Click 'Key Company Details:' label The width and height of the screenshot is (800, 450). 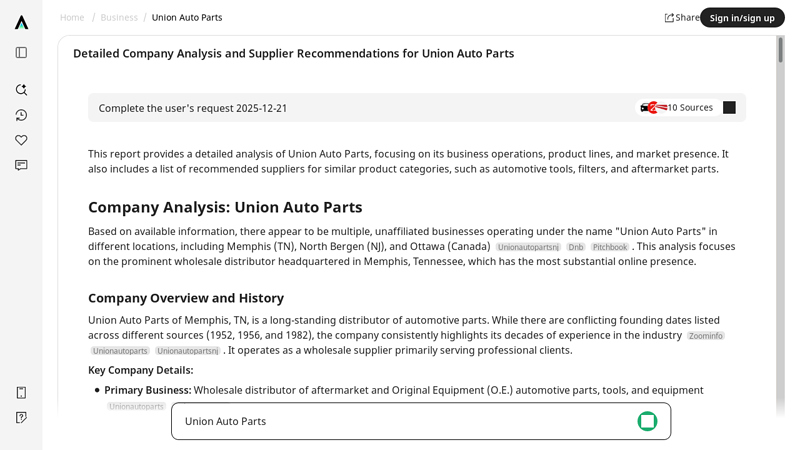tap(140, 370)
